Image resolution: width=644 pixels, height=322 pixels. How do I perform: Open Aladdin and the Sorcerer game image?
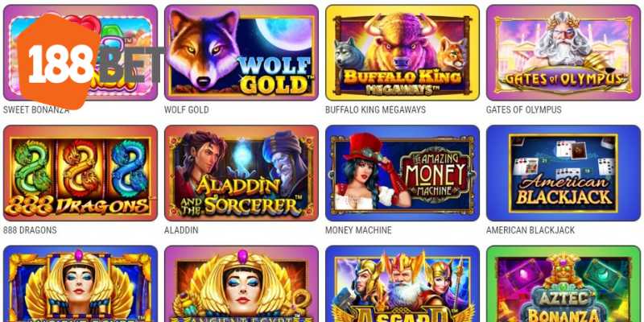241,173
